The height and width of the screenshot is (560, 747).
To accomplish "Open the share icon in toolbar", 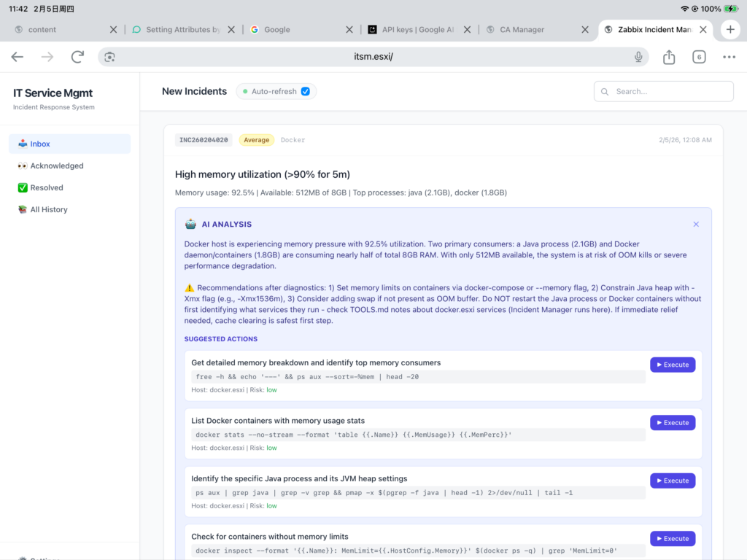I will (669, 57).
